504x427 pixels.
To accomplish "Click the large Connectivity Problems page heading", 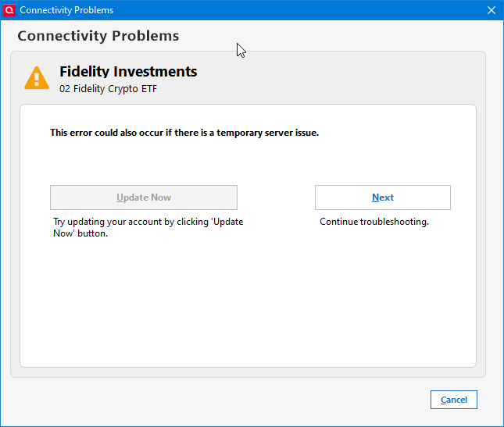I will (x=98, y=36).
